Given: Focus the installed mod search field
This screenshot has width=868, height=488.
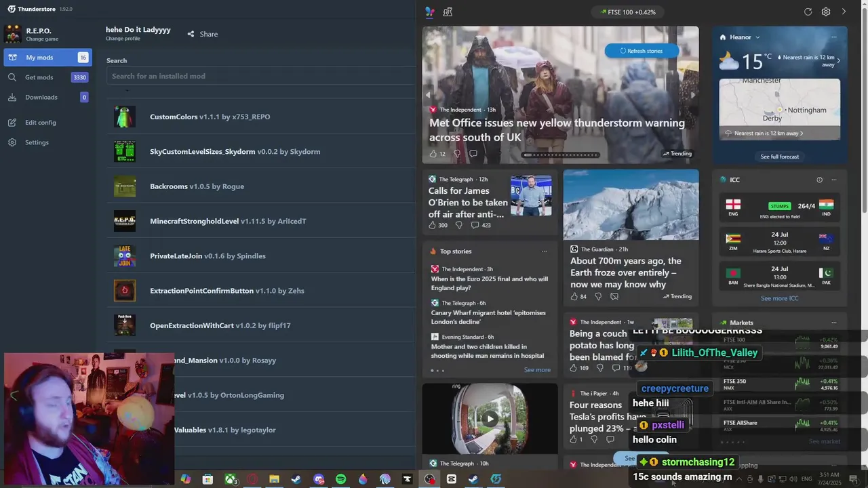Looking at the screenshot, I should [x=261, y=76].
